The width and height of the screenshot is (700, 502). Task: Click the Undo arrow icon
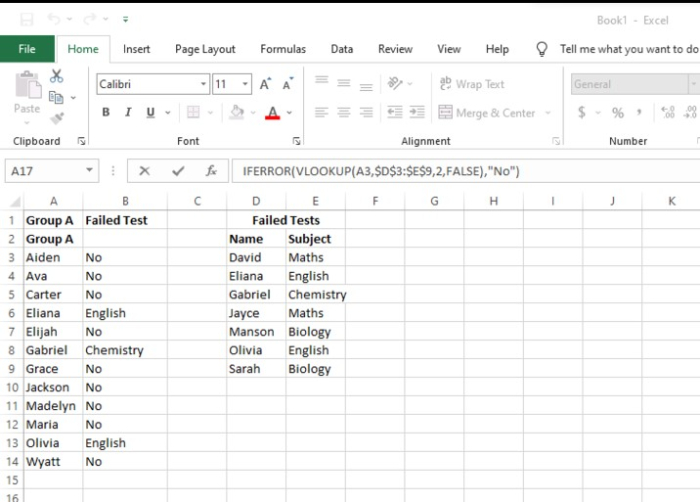[54, 19]
